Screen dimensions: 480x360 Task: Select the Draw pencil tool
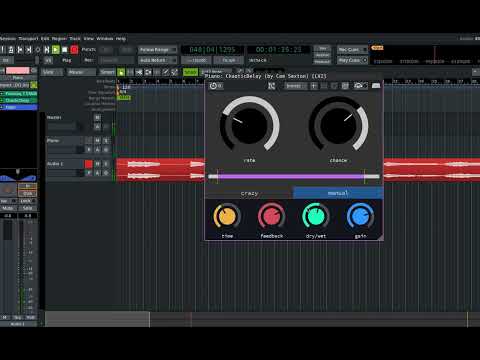(x=166, y=72)
